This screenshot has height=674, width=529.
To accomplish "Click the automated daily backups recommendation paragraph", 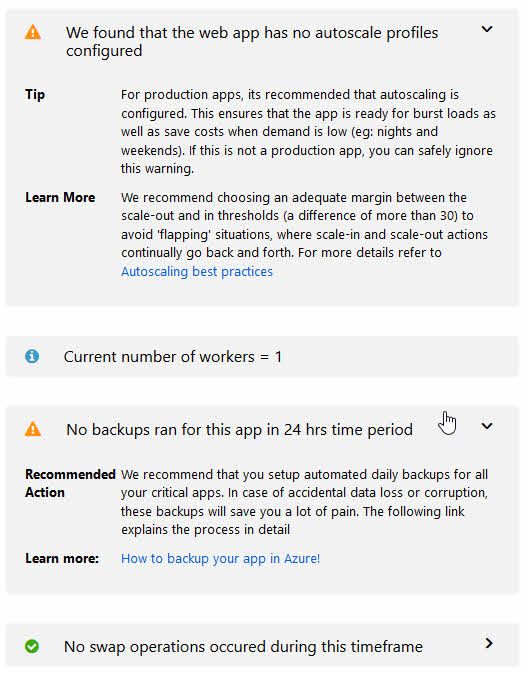I will (x=304, y=502).
